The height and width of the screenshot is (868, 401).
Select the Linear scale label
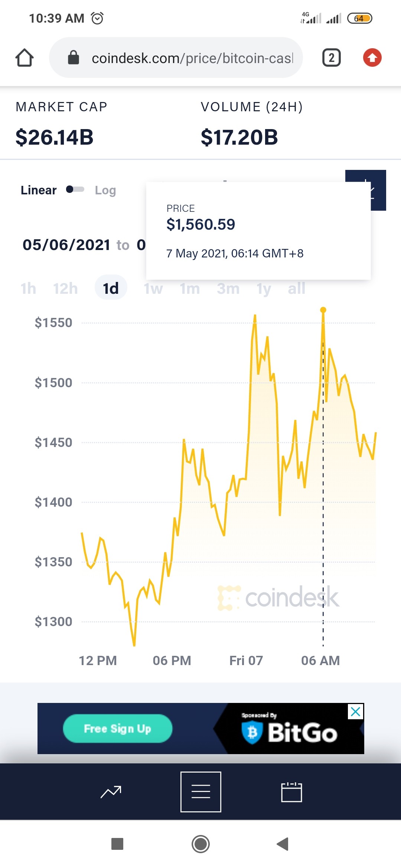pos(39,190)
